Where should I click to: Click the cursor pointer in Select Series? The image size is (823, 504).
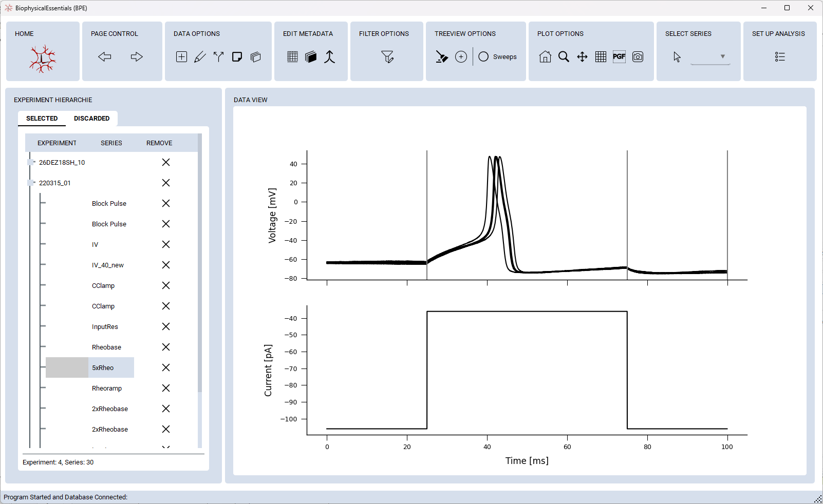[677, 57]
